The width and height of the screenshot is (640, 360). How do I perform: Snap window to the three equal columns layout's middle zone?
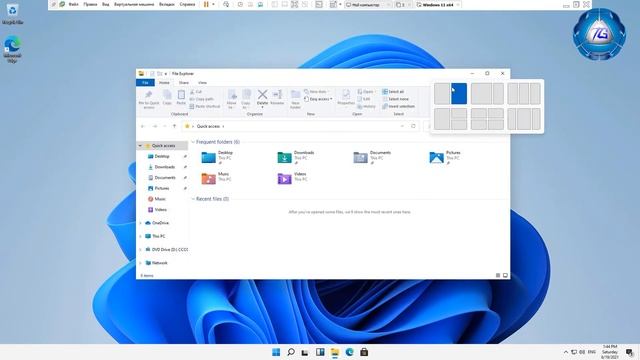[524, 93]
